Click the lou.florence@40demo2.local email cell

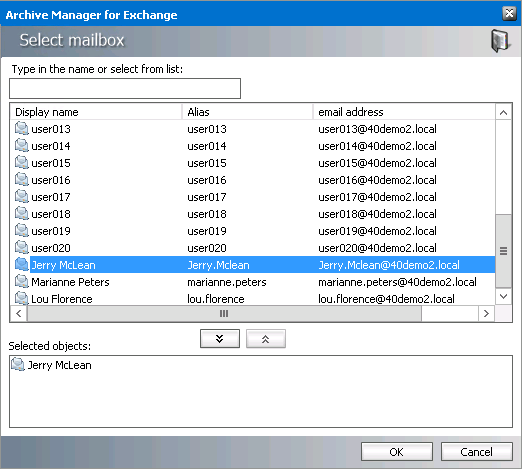[x=386, y=299]
